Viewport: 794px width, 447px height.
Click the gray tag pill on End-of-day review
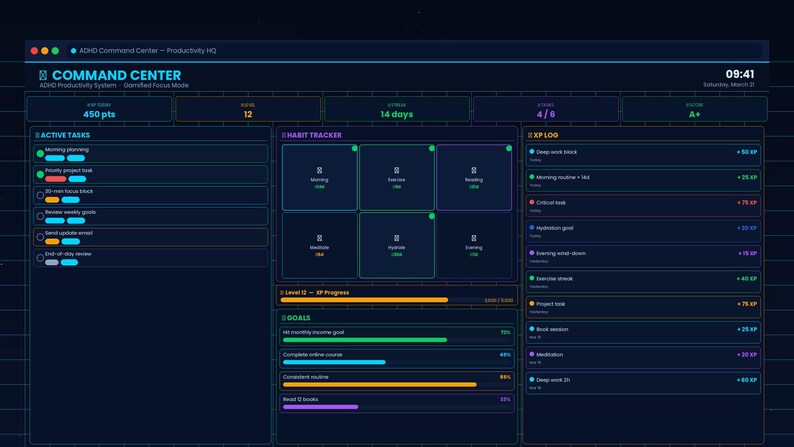pos(52,262)
